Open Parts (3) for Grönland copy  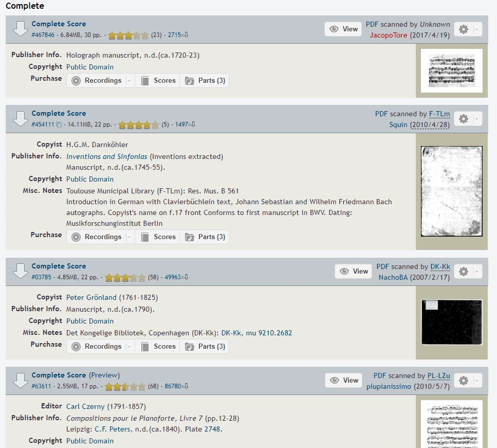tap(205, 347)
